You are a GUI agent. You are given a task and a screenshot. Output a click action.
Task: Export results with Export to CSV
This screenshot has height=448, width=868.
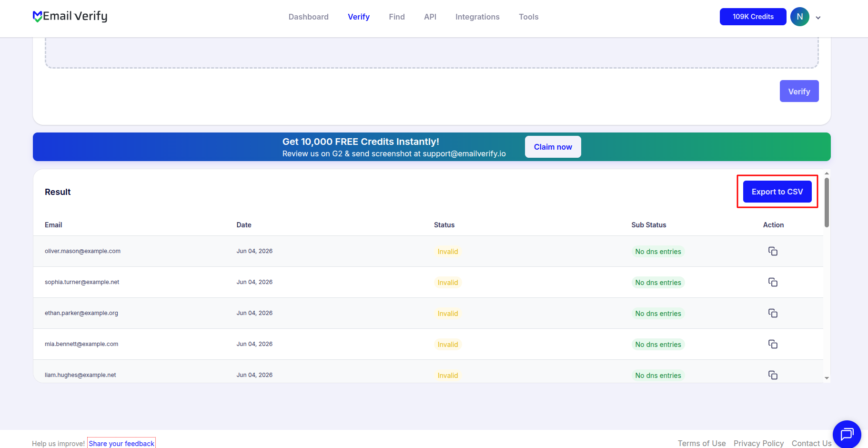777,192
